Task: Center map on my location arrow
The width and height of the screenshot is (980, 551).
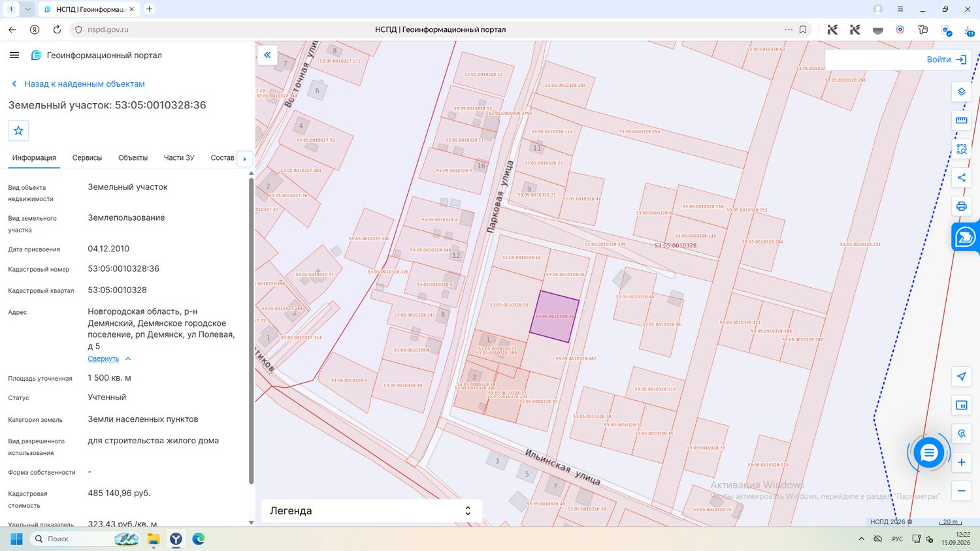Action: pos(961,377)
